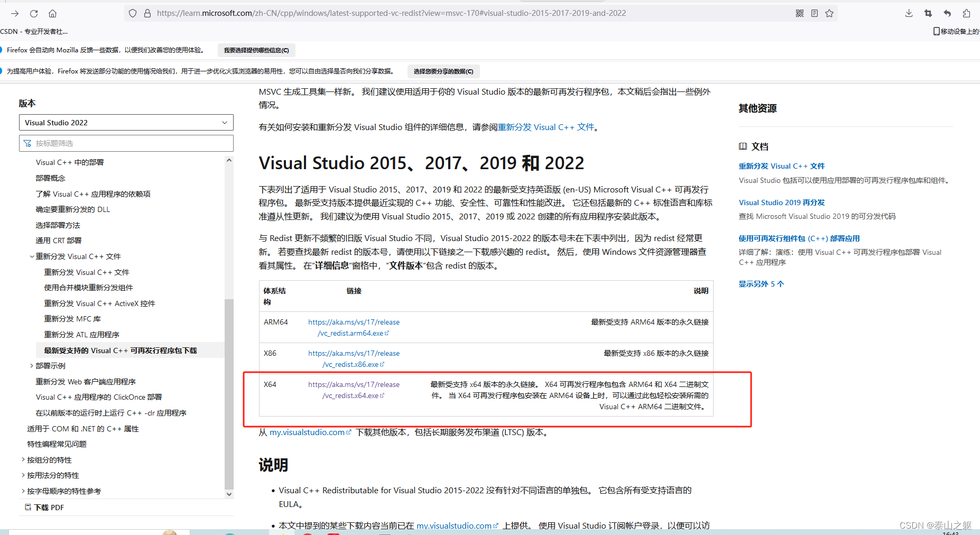Start the screenshot crop tool

click(928, 13)
